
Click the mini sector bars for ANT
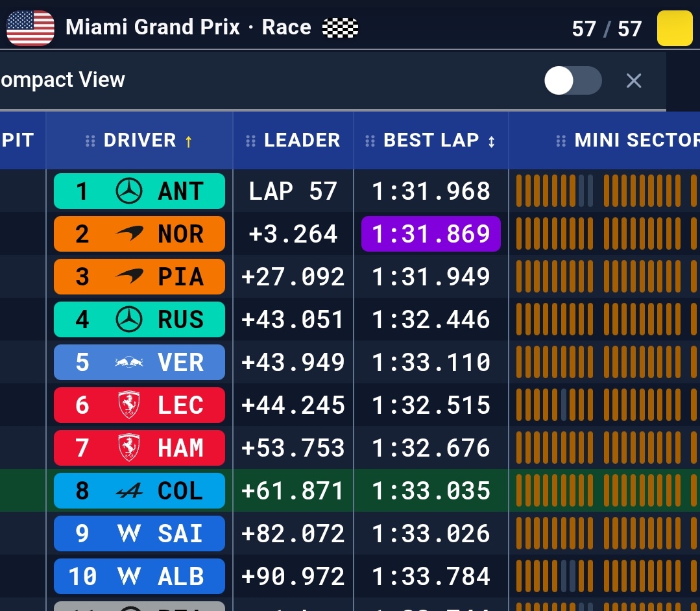pos(608,191)
